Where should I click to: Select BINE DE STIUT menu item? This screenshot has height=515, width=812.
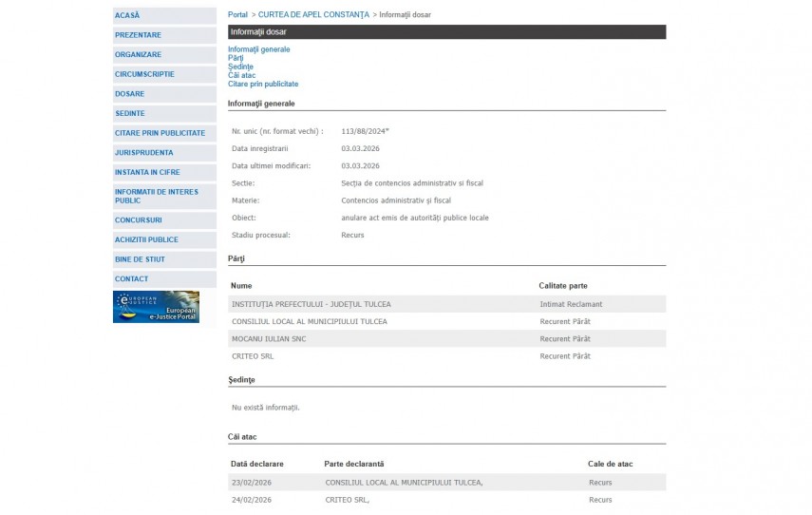[x=140, y=259]
